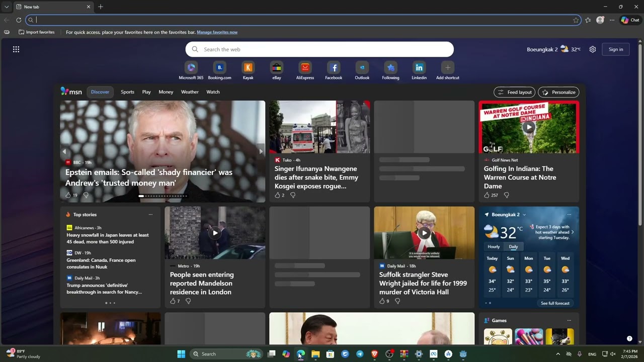Dislike the Golfing In Indiana story
644x362 pixels.
tap(507, 195)
